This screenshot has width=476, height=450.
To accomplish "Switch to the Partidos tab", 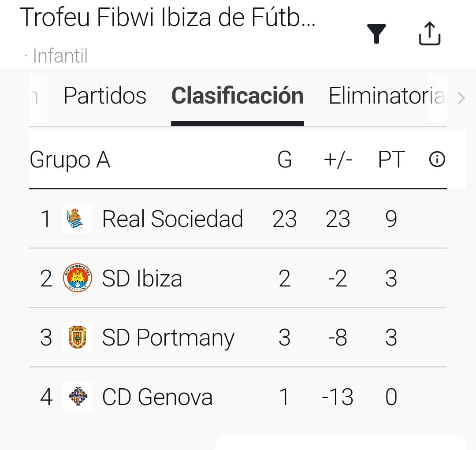I will coord(105,96).
